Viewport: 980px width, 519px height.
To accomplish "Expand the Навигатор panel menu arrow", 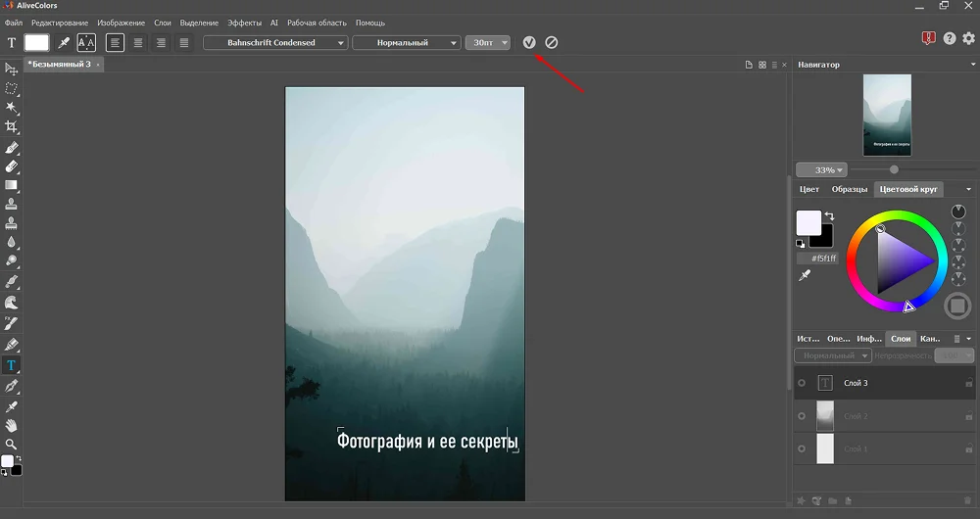I will [x=972, y=65].
